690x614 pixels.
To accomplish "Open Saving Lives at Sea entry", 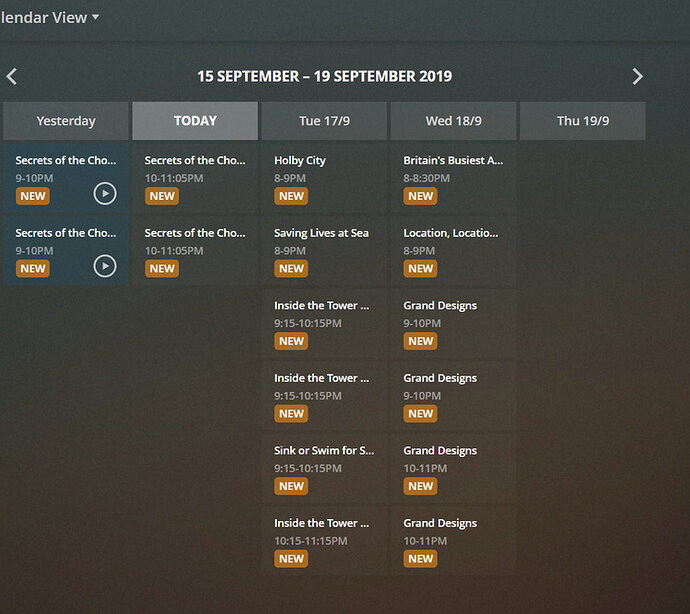I will 321,233.
